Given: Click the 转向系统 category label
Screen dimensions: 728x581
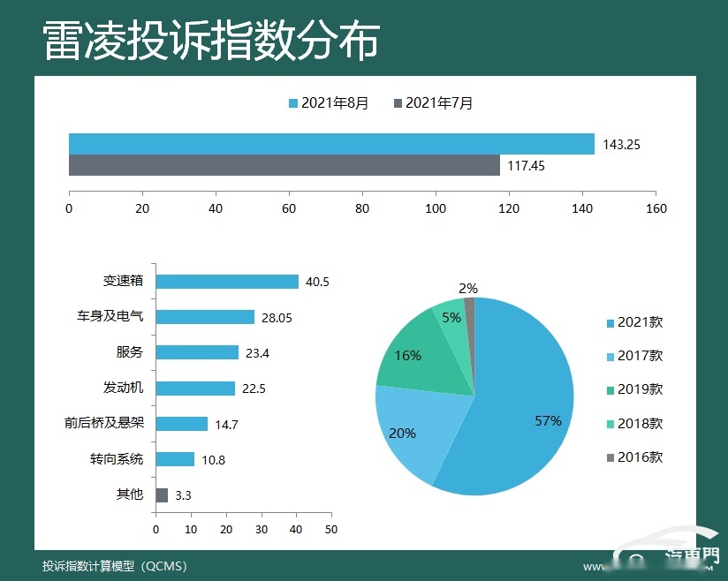Looking at the screenshot, I should (x=117, y=459).
